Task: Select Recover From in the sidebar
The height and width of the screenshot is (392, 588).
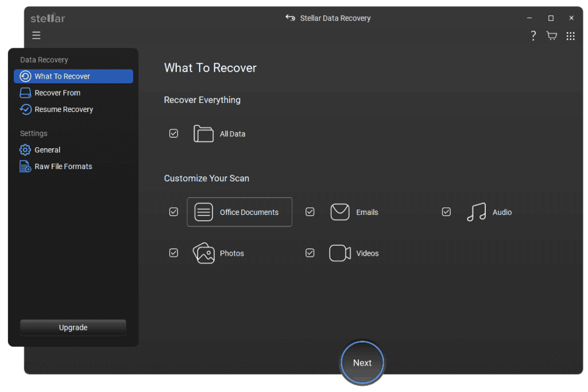Action: (57, 93)
